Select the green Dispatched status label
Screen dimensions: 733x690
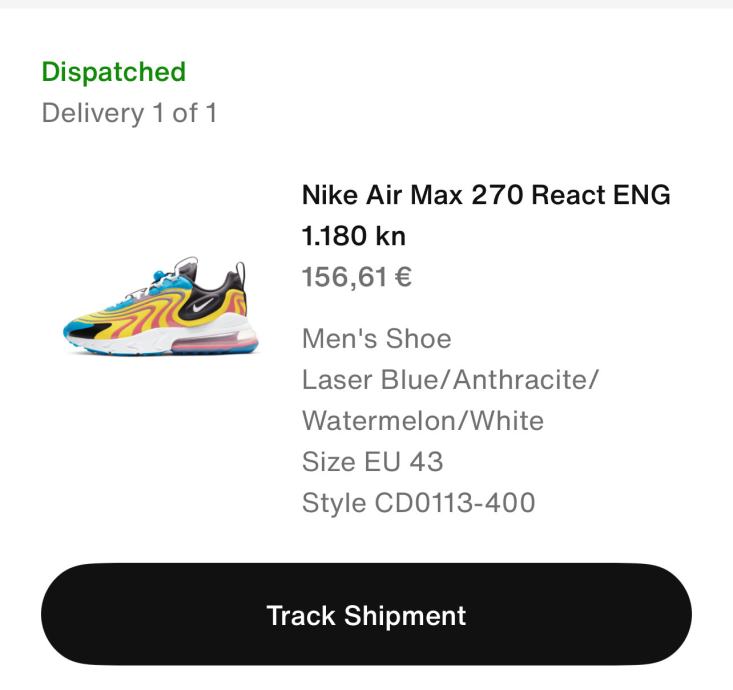pos(113,72)
